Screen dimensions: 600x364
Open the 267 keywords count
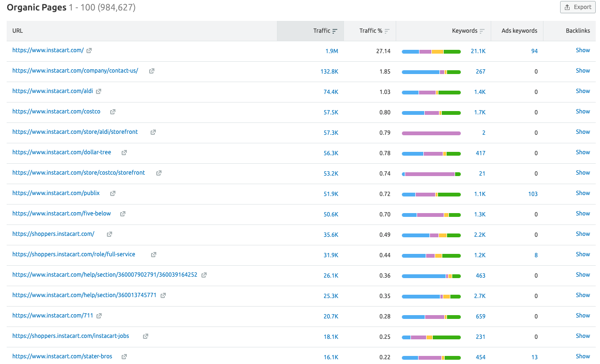[x=481, y=72]
